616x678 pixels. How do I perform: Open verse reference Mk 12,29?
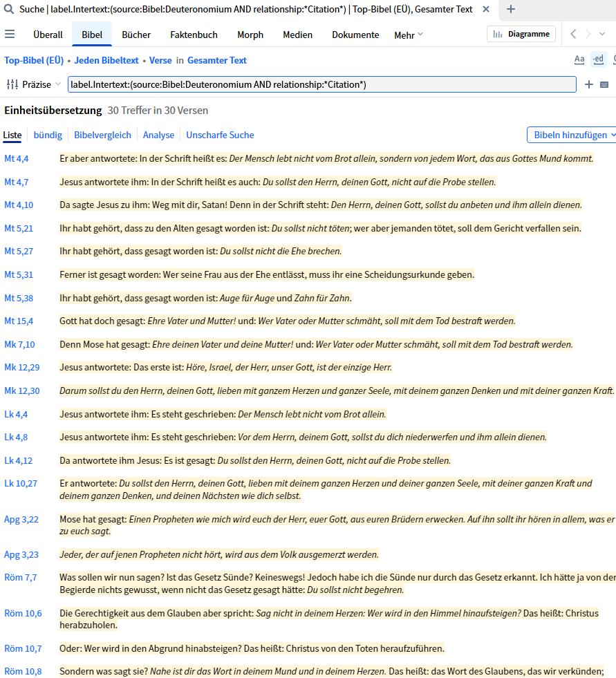click(22, 367)
